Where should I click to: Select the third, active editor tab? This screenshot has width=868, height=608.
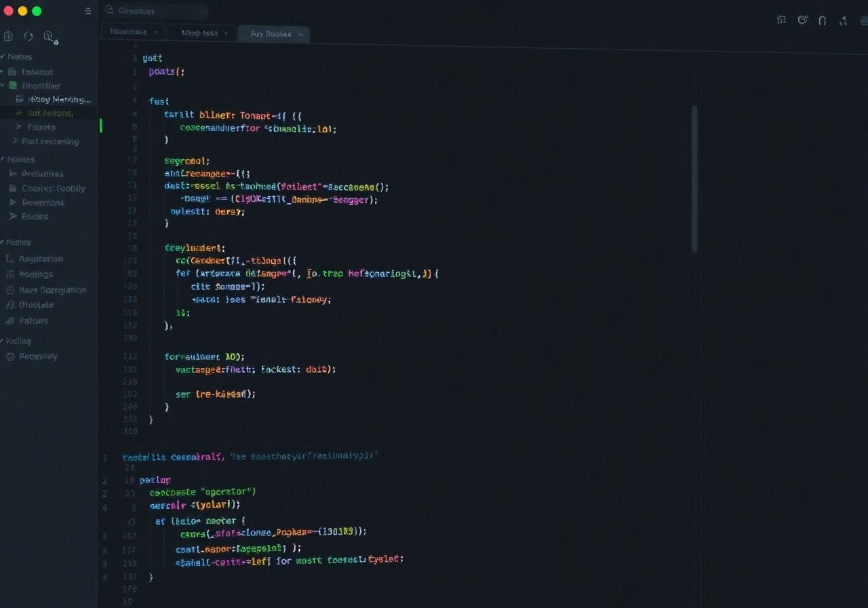pos(274,34)
